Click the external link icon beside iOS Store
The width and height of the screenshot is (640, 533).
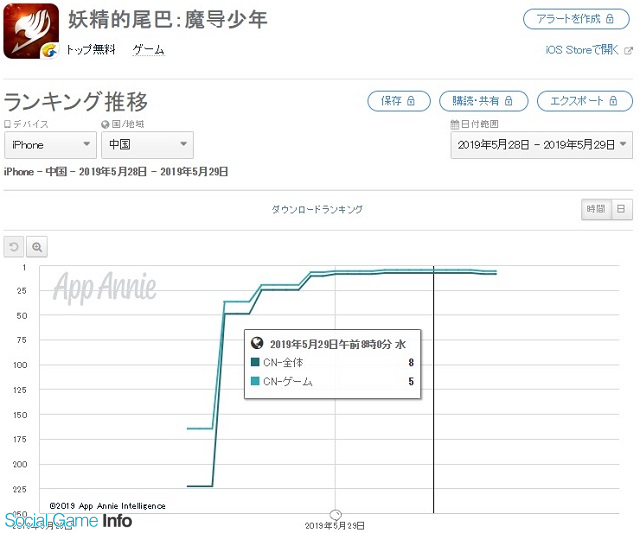pyautogui.click(x=629, y=51)
